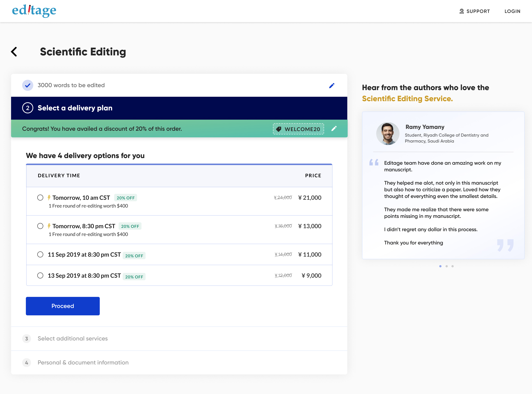Expand Select additional services step
Image resolution: width=532 pixels, height=394 pixels.
click(179, 338)
